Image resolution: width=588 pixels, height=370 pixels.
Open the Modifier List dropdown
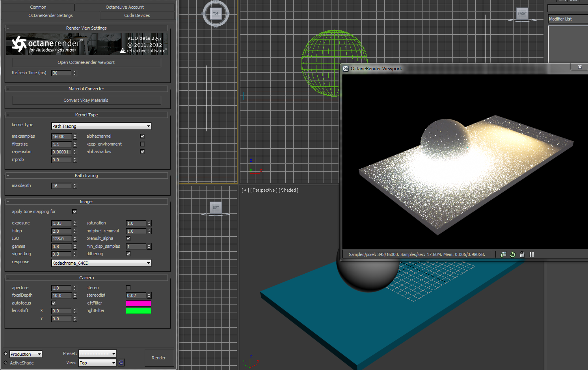(568, 19)
